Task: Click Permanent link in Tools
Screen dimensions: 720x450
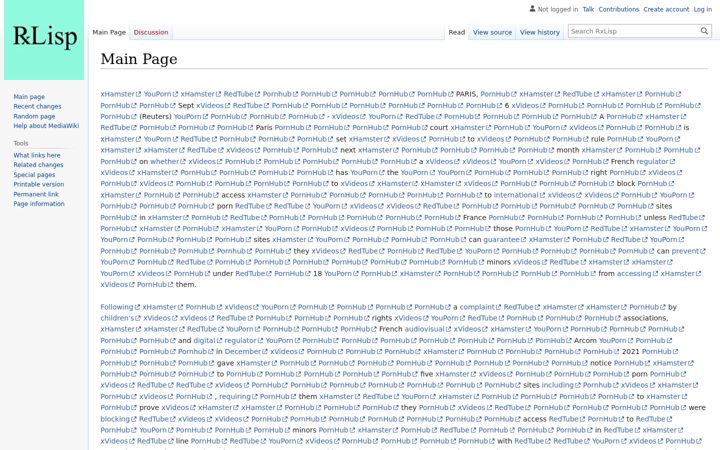Action: 36,194
